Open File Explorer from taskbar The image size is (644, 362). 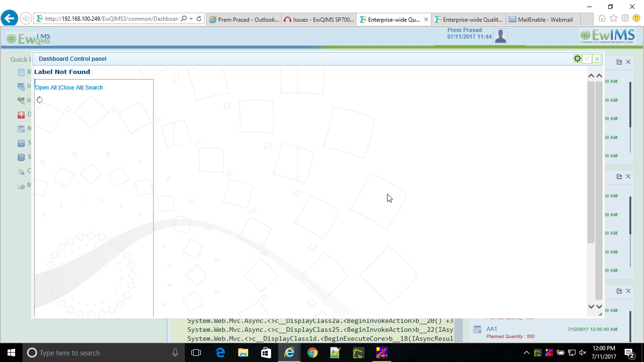[x=243, y=353]
